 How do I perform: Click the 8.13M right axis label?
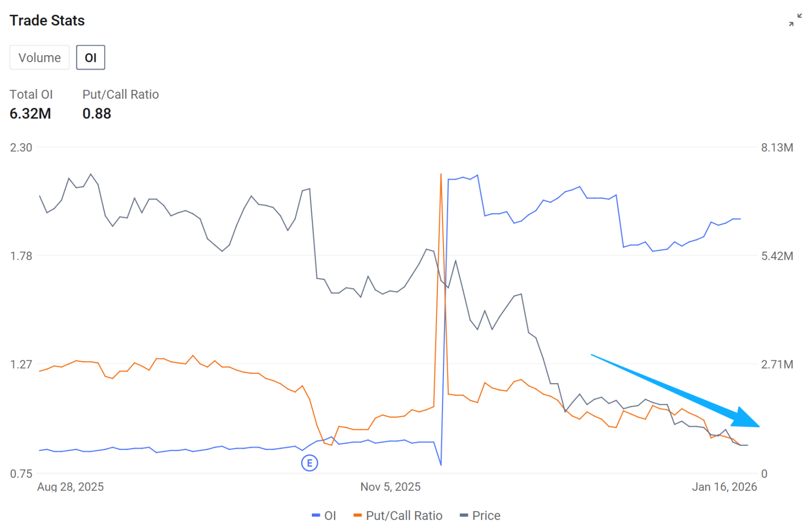tap(777, 148)
